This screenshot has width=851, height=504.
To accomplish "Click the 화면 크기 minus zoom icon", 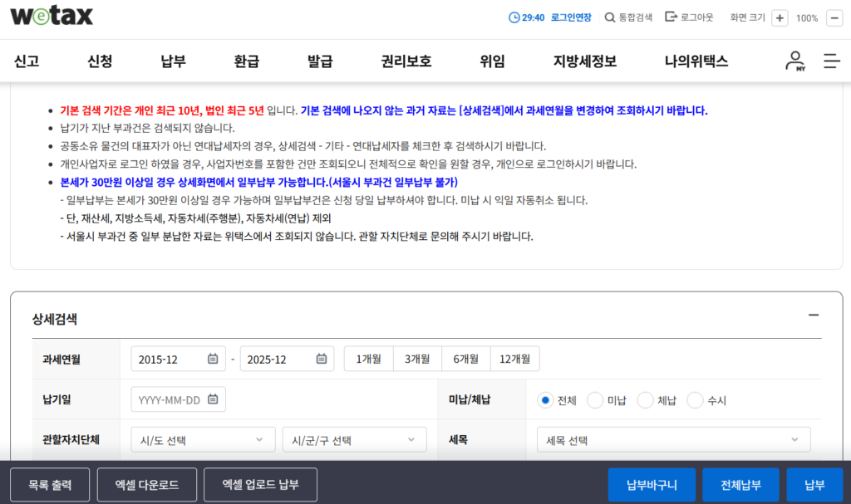I will (834, 16).
